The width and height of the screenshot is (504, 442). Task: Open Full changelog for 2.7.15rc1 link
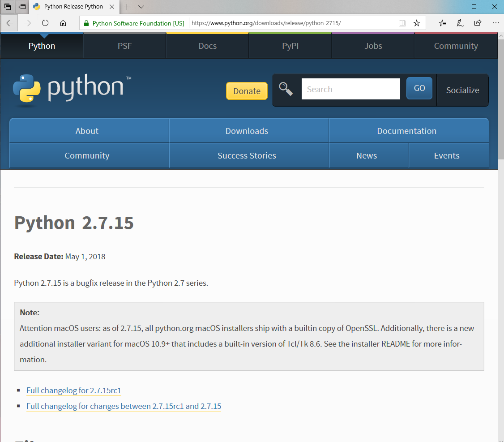[73, 391]
